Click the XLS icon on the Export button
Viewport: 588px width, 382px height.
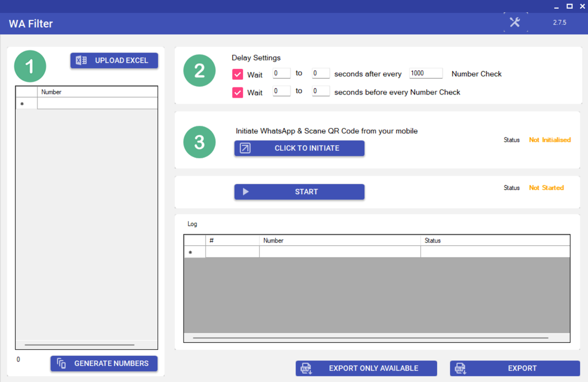[x=460, y=369]
